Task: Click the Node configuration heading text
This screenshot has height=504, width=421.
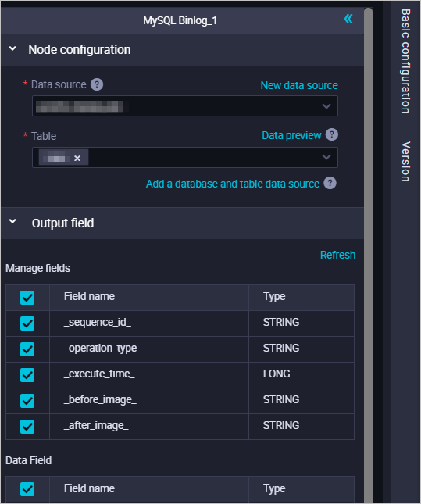Action: [80, 50]
